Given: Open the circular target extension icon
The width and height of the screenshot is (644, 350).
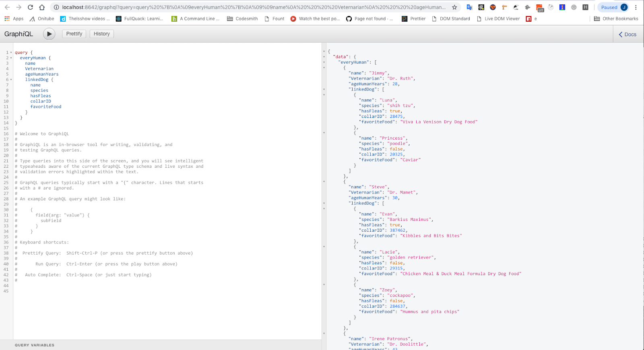Looking at the screenshot, I should pos(551,7).
